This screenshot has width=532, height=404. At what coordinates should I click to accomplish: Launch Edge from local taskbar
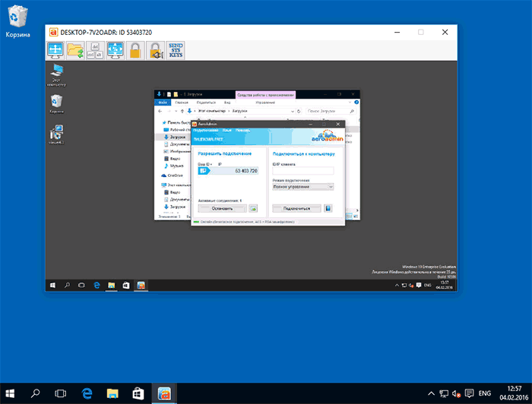pyautogui.click(x=87, y=393)
